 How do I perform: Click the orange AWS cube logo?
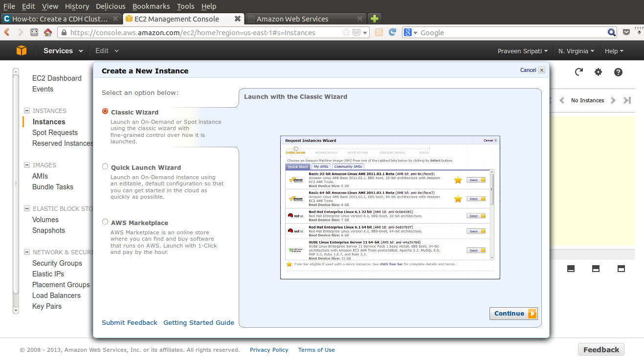coord(22,50)
